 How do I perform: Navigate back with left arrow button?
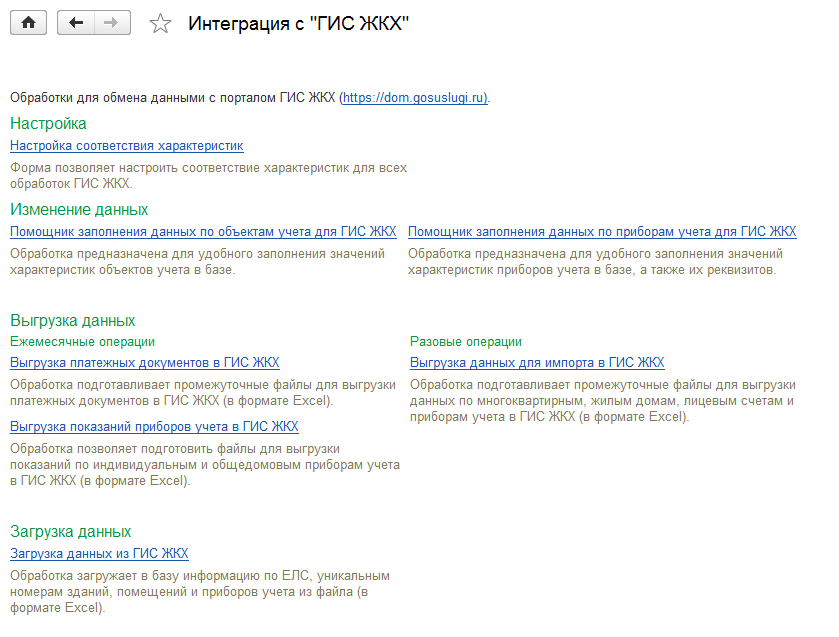click(75, 23)
